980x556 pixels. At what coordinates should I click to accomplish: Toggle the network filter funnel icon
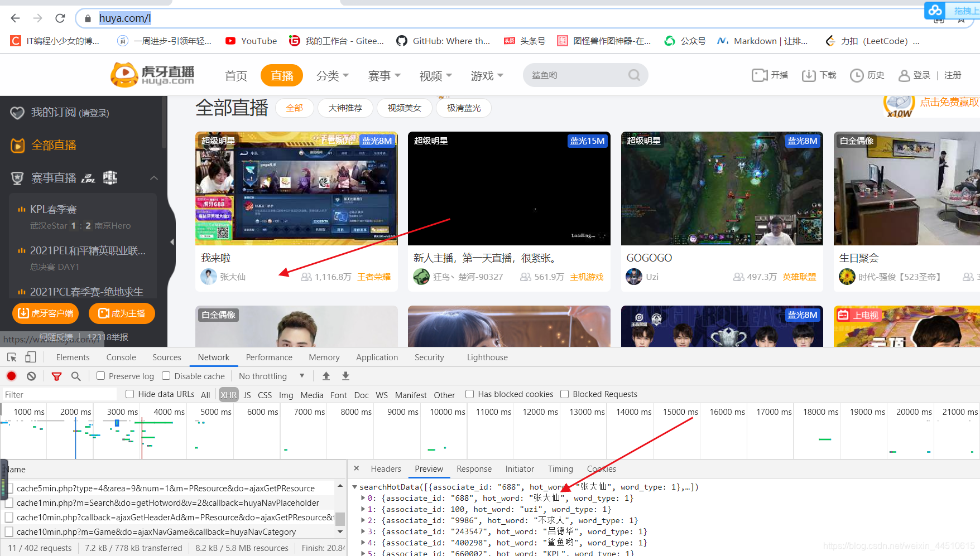[56, 376]
